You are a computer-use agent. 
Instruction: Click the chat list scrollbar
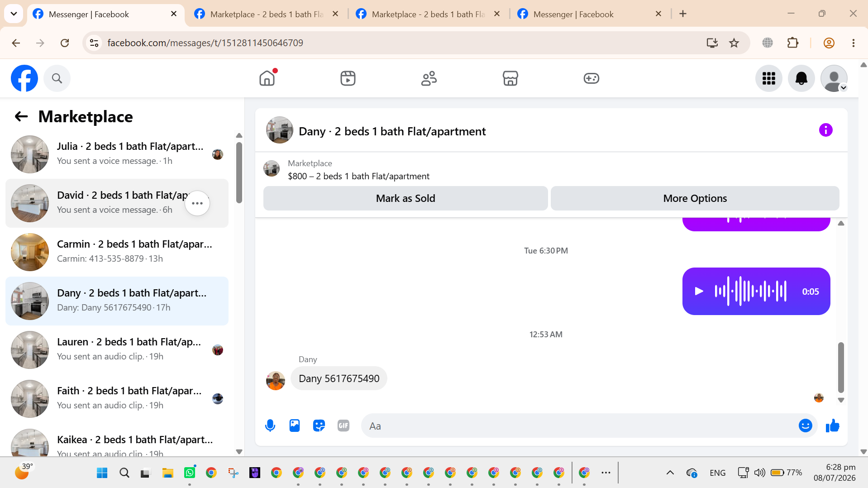pyautogui.click(x=239, y=172)
